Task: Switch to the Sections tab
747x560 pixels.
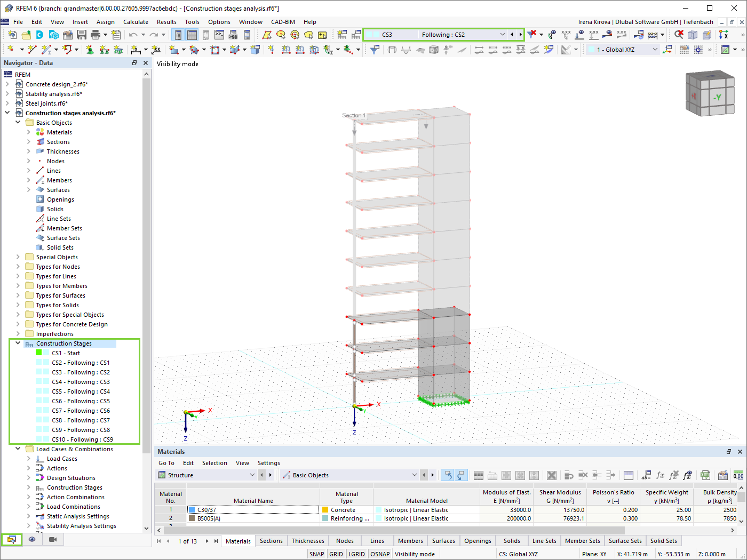Action: [x=271, y=540]
